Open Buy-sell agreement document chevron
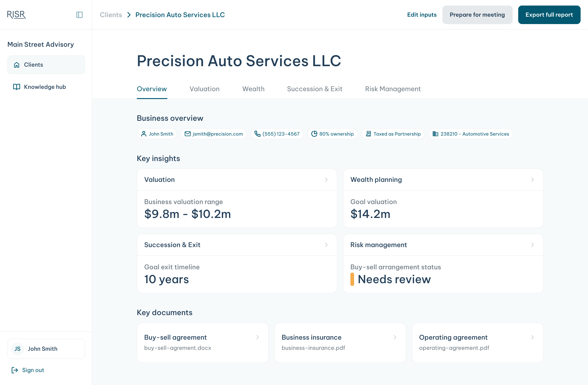Viewport: 588px width, 385px height. point(257,337)
